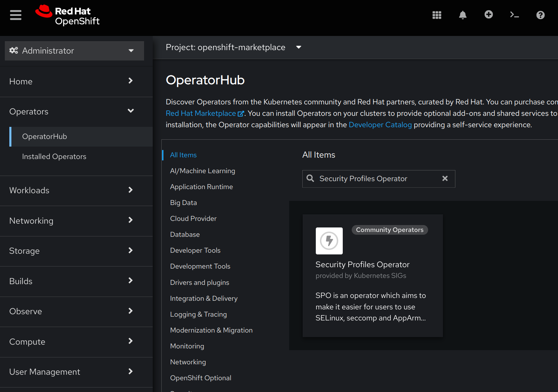Click the OperatorHub page heading
Viewport: 558px width, 392px height.
coord(205,80)
